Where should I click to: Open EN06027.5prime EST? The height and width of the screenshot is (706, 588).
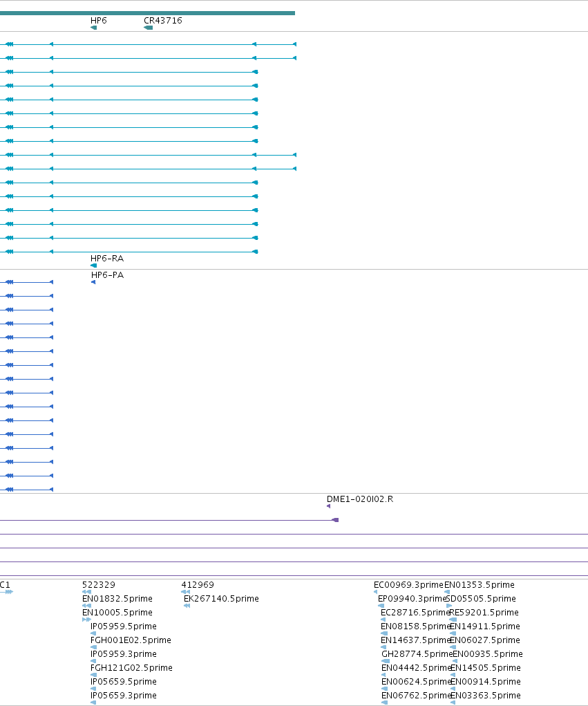pos(485,640)
